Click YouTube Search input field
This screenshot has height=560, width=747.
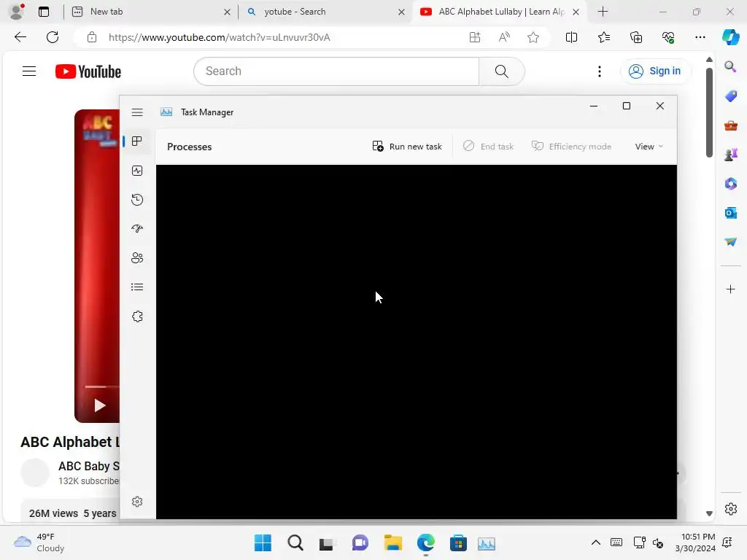point(337,71)
